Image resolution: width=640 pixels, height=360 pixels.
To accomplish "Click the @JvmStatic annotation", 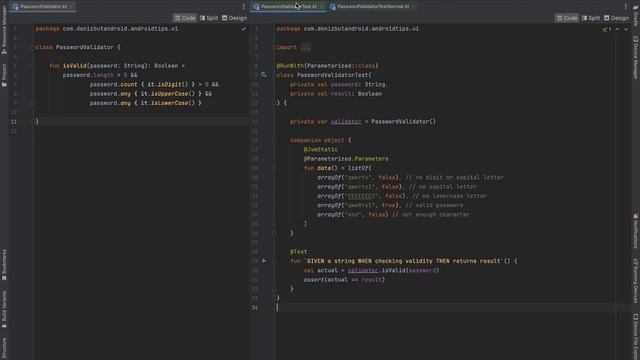I will (x=320, y=149).
